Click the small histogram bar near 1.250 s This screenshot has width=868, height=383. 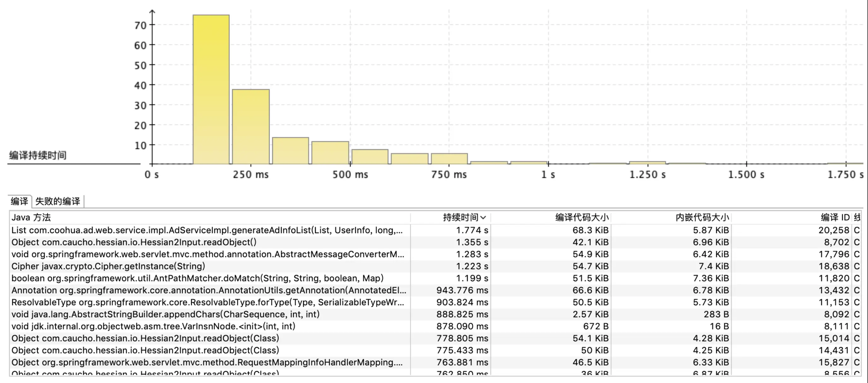tap(647, 163)
